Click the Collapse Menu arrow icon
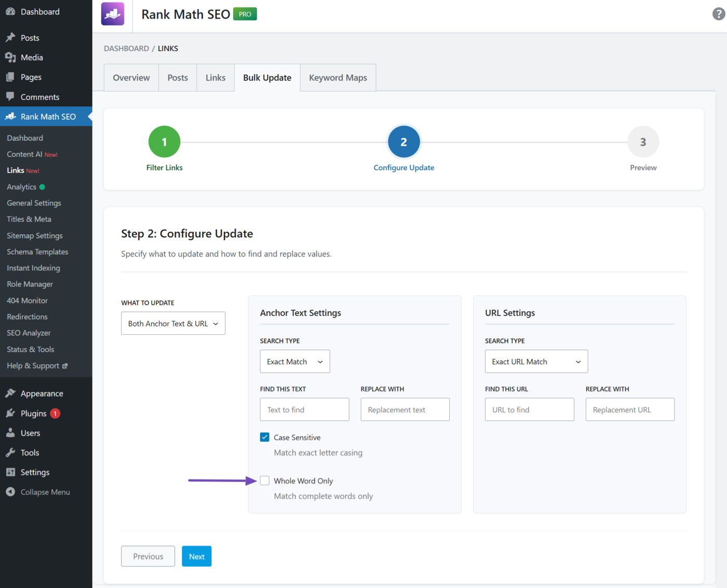Viewport: 727px width, 588px height. tap(10, 492)
